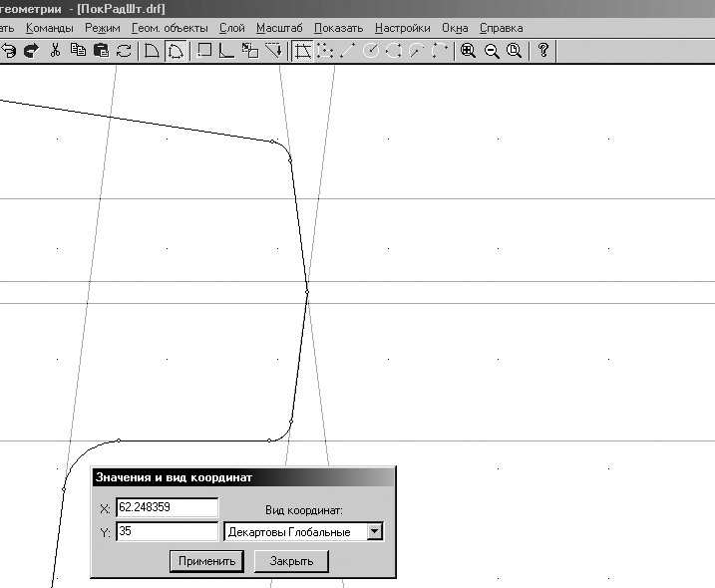Click the Применить button
Image resolution: width=715 pixels, height=588 pixels.
coord(206,561)
